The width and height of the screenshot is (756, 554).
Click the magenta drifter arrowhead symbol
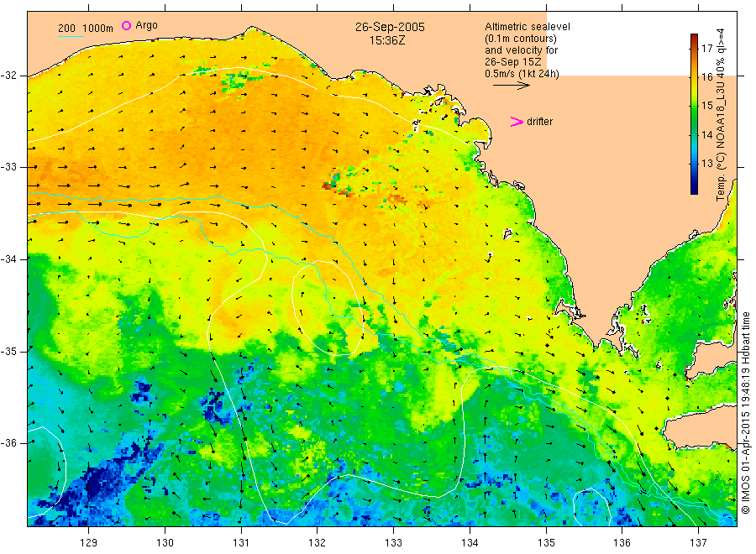pos(517,122)
